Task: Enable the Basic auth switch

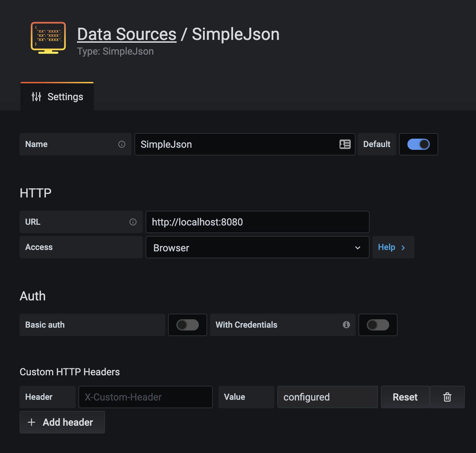Action: 188,325
